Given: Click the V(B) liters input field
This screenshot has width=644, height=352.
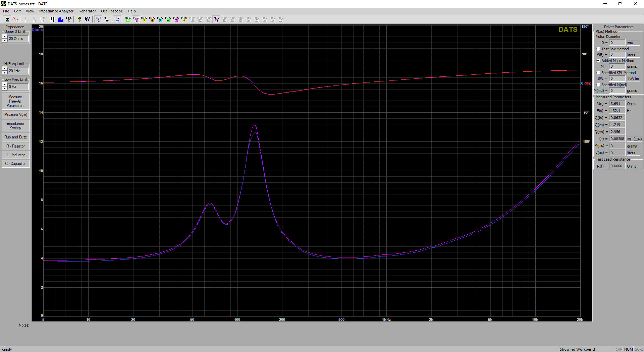Looking at the screenshot, I should [x=617, y=55].
